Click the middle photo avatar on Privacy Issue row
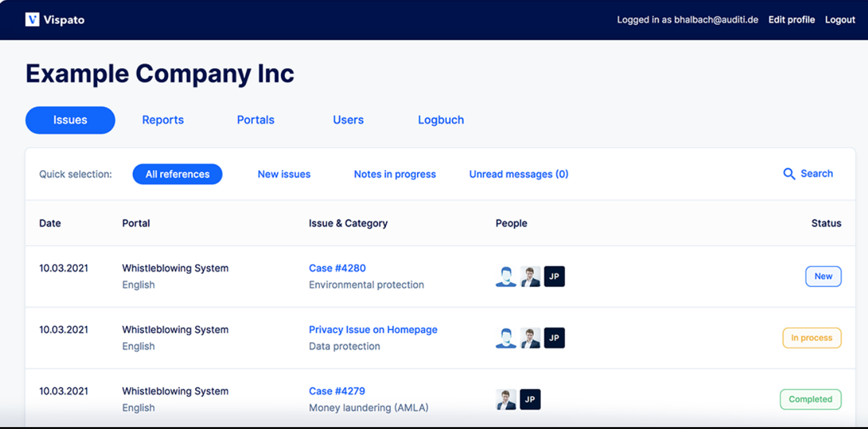 coord(530,337)
